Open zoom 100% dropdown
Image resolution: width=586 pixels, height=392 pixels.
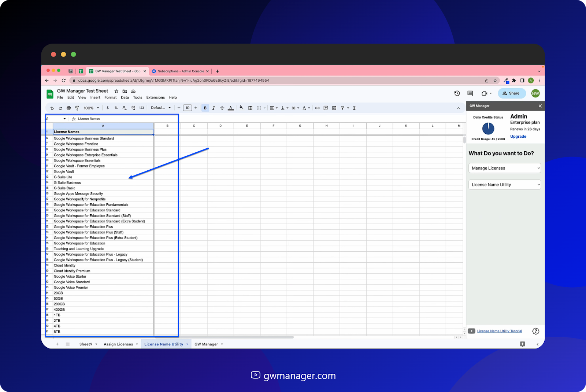91,108
